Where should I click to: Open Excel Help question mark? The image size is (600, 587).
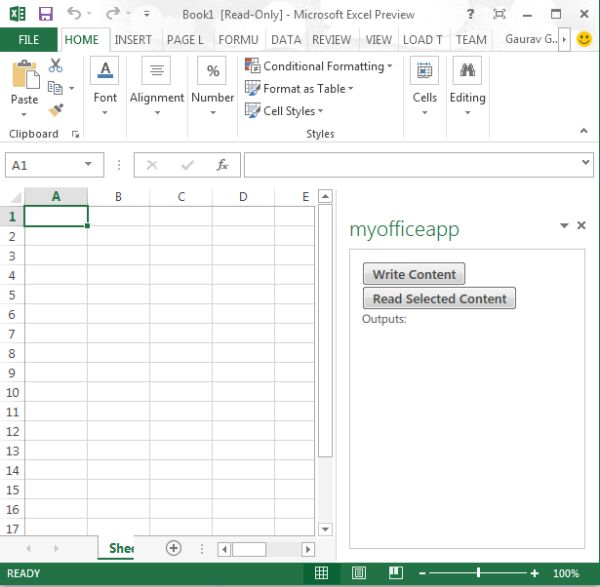[470, 14]
